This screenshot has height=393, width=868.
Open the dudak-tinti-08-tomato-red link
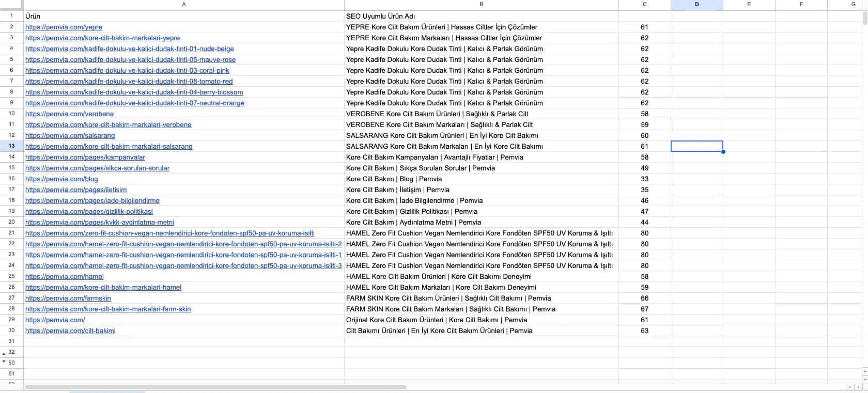point(129,81)
